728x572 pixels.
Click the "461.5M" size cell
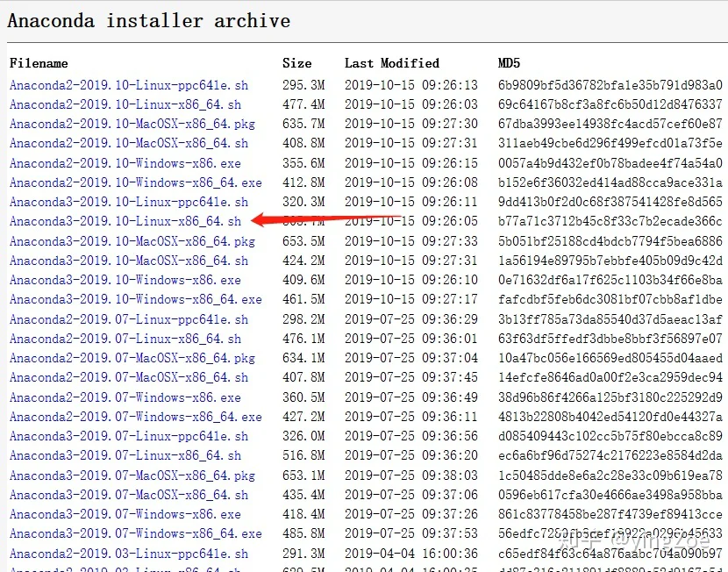click(x=303, y=299)
